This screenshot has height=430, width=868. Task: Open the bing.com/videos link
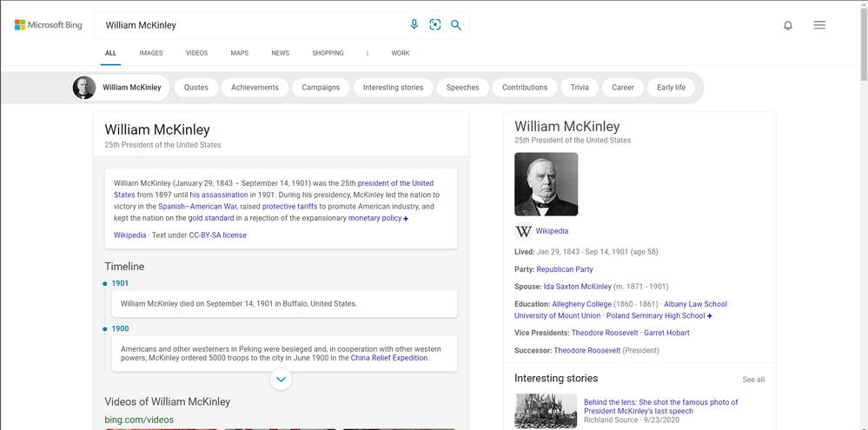pyautogui.click(x=139, y=420)
